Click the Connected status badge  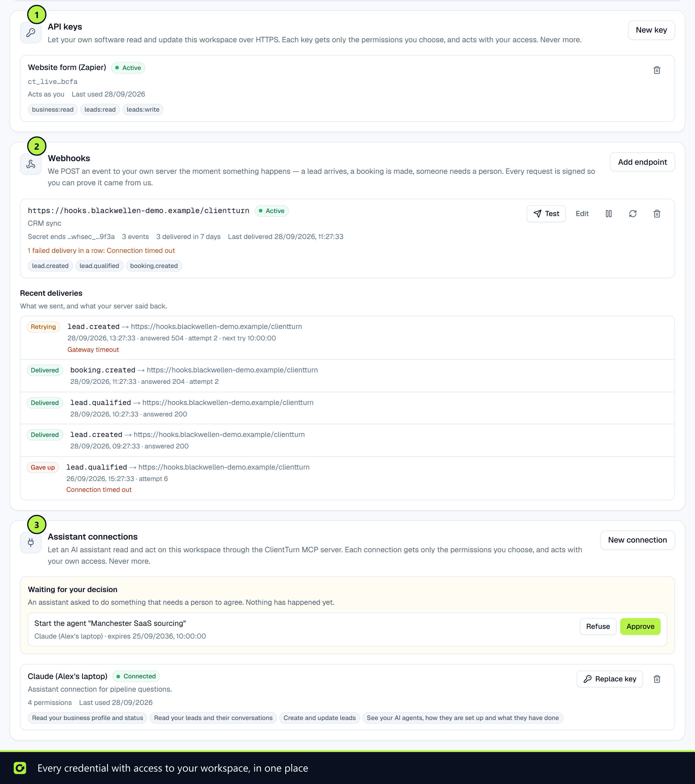click(x=136, y=676)
